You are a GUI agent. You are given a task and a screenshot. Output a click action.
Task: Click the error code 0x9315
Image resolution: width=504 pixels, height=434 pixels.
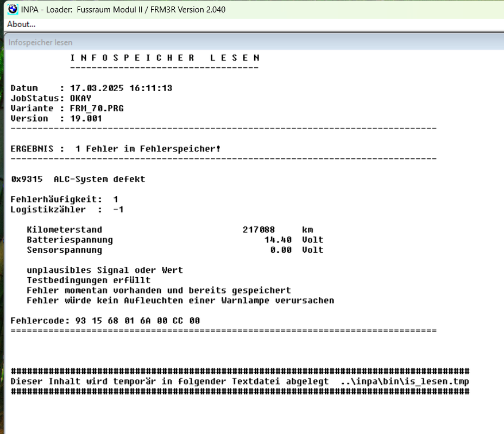tap(27, 179)
